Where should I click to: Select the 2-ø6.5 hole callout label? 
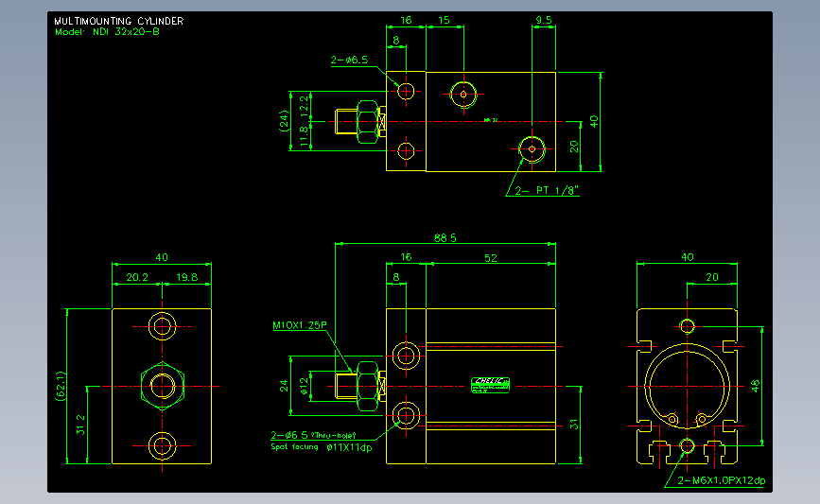349,61
